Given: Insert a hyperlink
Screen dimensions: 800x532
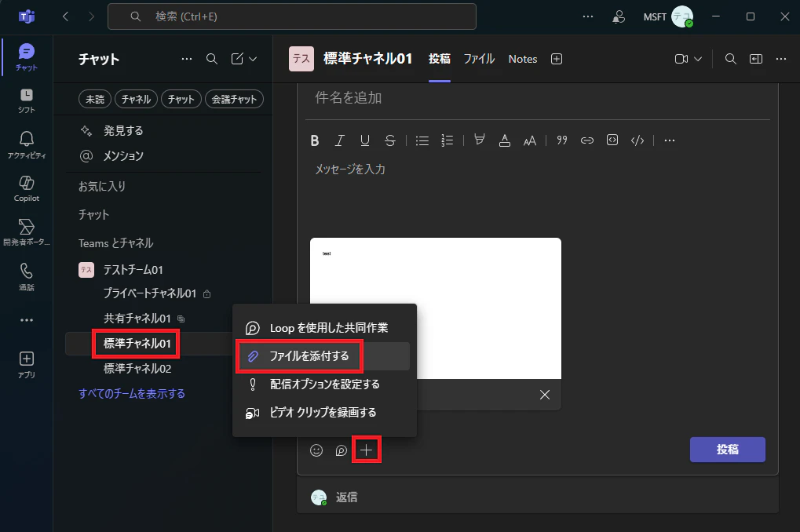Looking at the screenshot, I should tap(587, 140).
